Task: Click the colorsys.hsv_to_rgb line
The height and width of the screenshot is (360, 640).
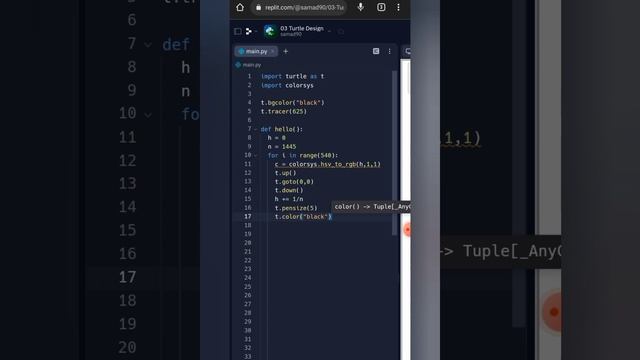Action: click(x=328, y=164)
